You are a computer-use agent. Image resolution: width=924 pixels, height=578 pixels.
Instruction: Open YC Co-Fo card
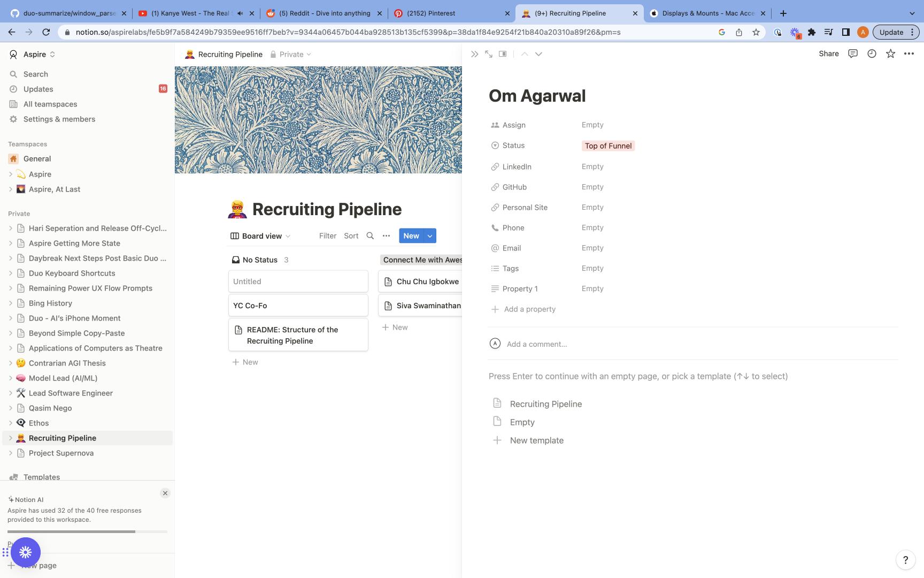[298, 306]
